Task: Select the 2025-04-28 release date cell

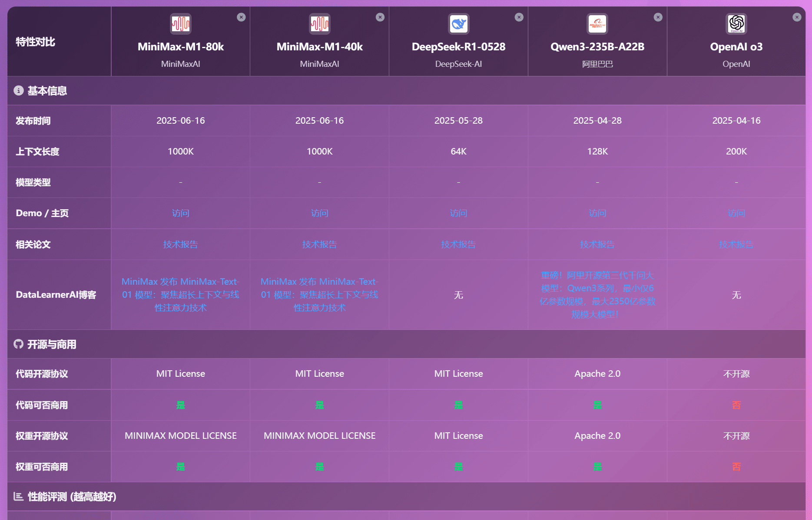Action: [597, 121]
